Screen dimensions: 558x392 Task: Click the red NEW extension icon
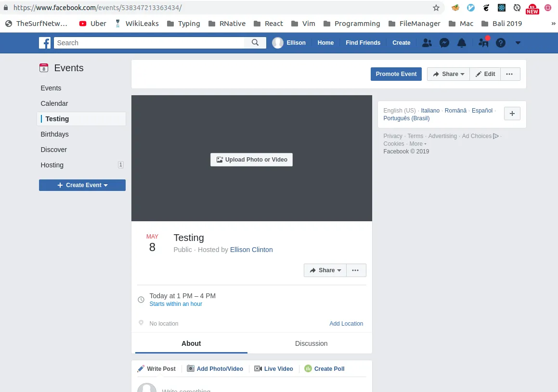[532, 9]
